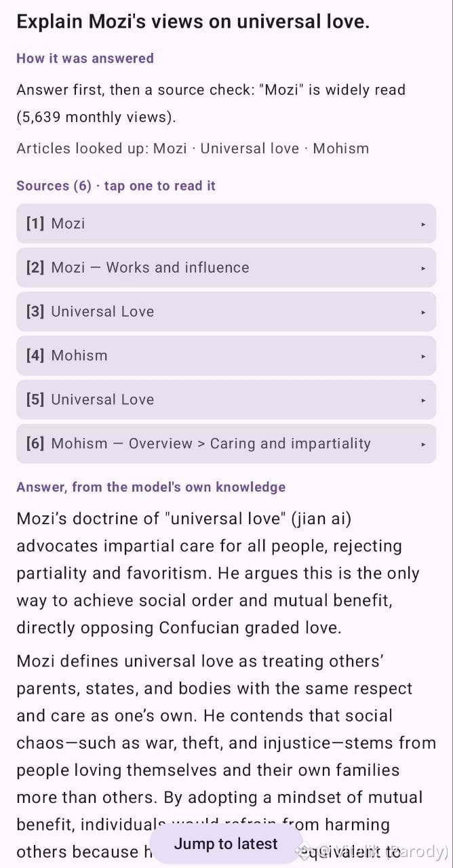Open source [1] Mozi
The image size is (453, 868).
tap(226, 224)
